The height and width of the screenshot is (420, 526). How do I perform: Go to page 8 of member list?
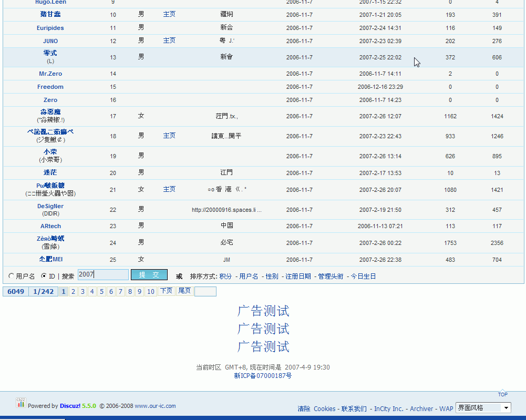(x=130, y=292)
